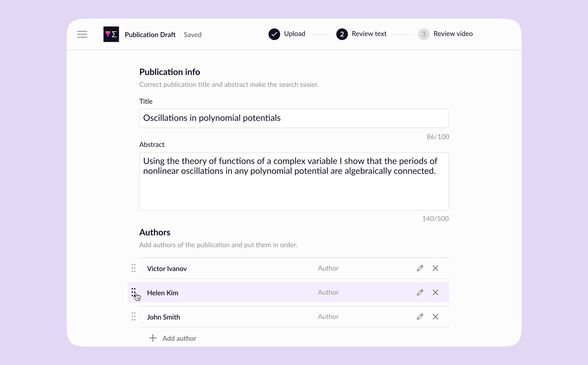
Task: Select the Victor Ivanov name
Action: pos(167,268)
